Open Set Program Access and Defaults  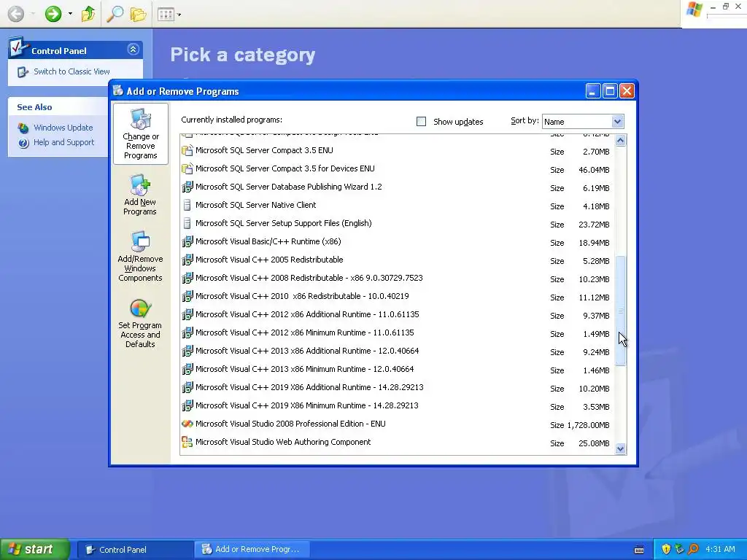140,324
